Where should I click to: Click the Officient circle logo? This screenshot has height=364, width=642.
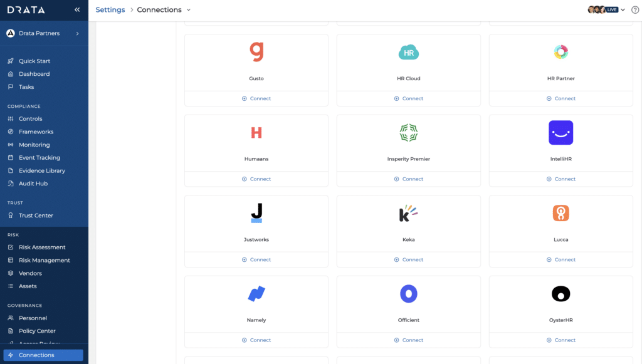(409, 294)
